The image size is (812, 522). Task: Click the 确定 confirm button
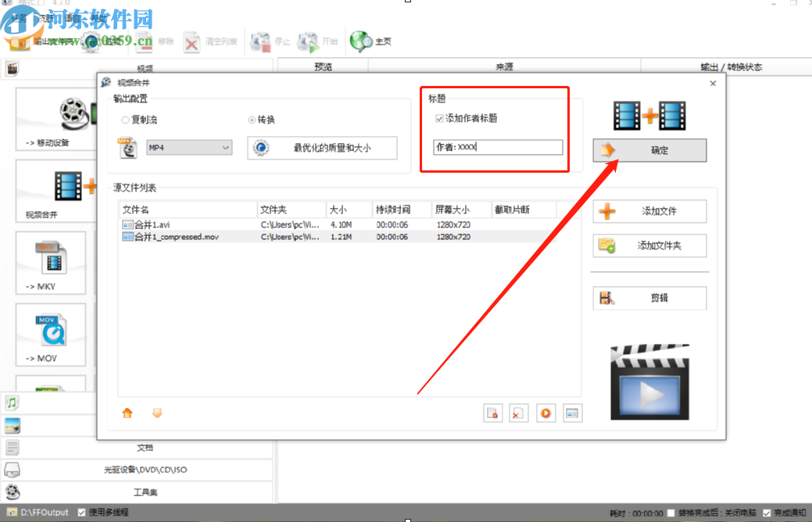pos(649,150)
